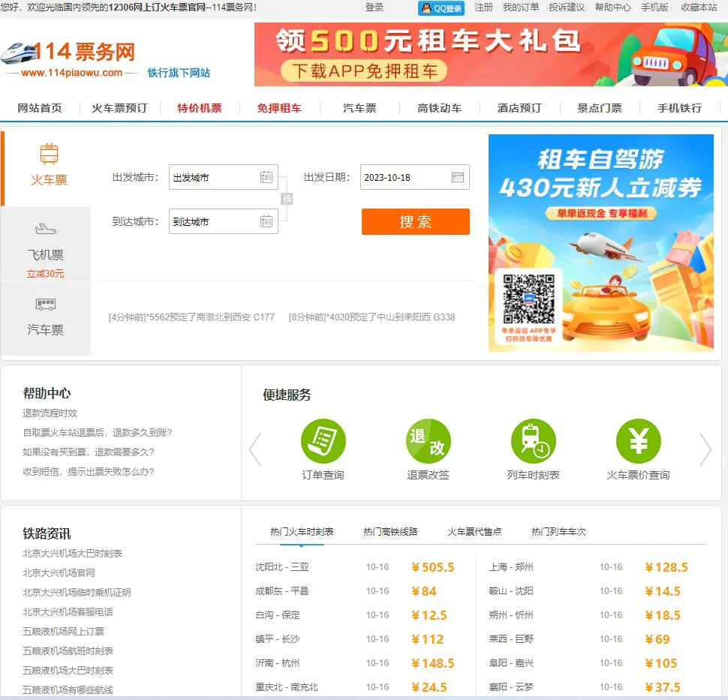
Task: Open 北京大兴机场大巴时刻表 news link
Action: [x=73, y=553]
